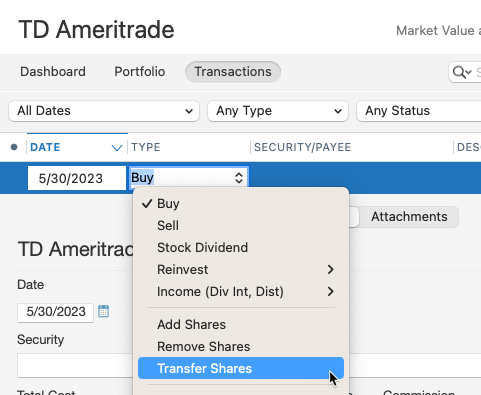Screen dimensions: 481x395
Task: Switch to the Portfolio tab
Action: 140,72
